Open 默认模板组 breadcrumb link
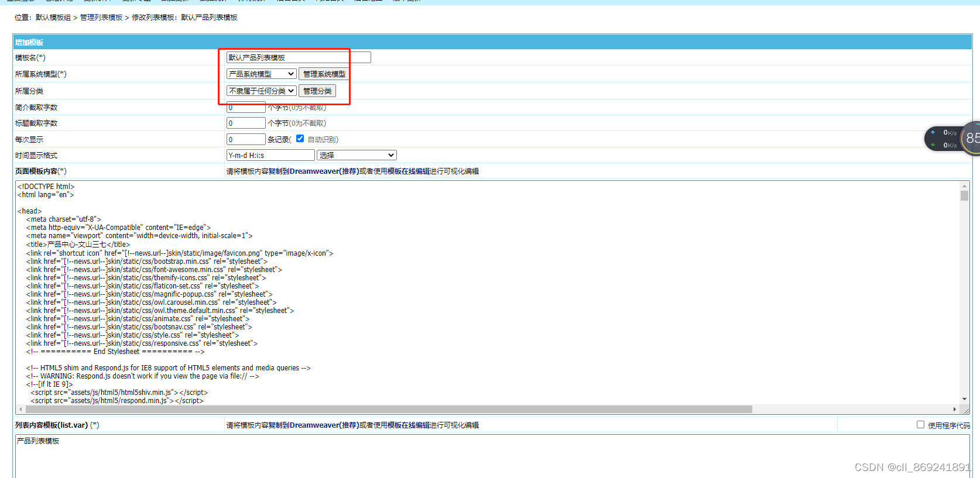This screenshot has height=478, width=980. (53, 18)
